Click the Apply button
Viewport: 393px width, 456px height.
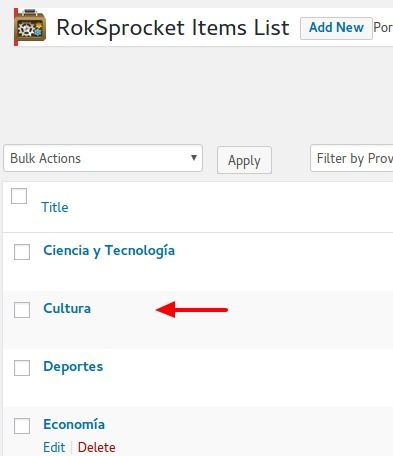244,160
